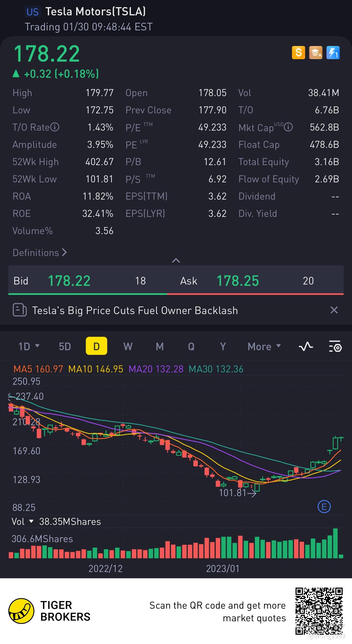Tap the Total Equity value 3.16B

click(x=327, y=162)
